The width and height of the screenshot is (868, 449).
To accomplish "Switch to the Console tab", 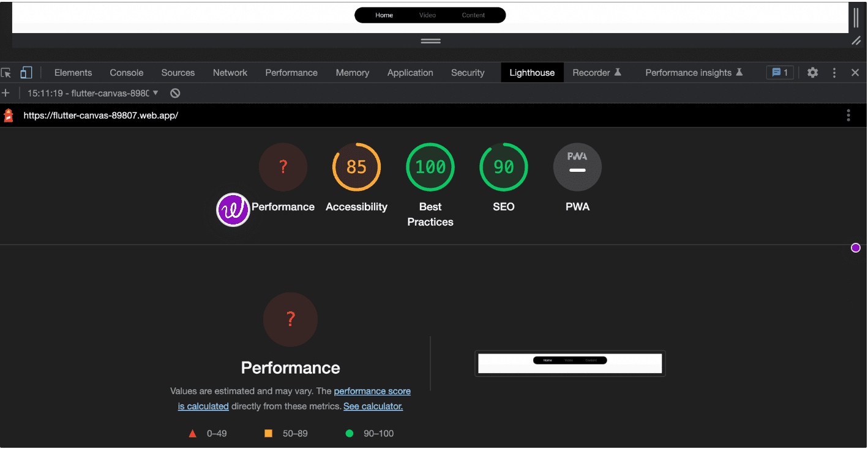I will (x=126, y=72).
